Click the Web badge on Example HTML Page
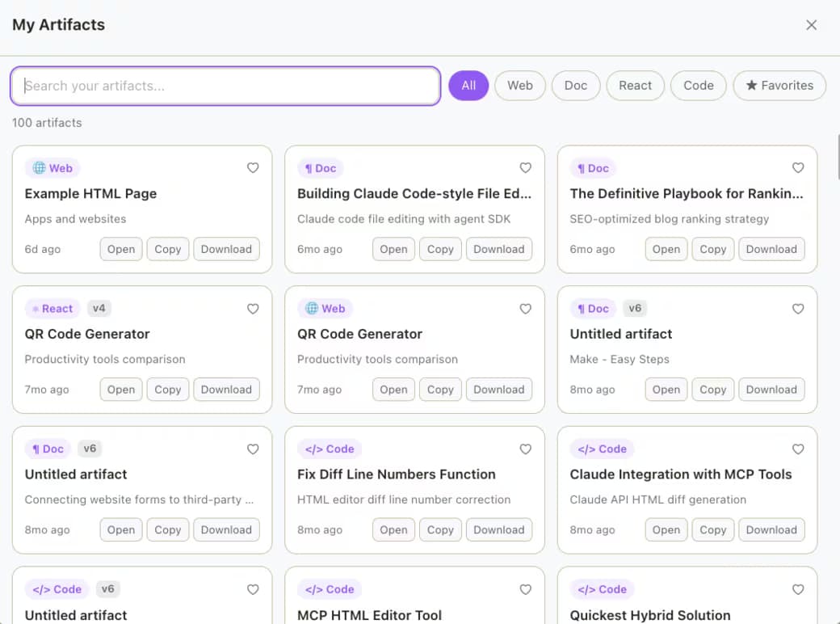The width and height of the screenshot is (840, 624). (x=52, y=168)
